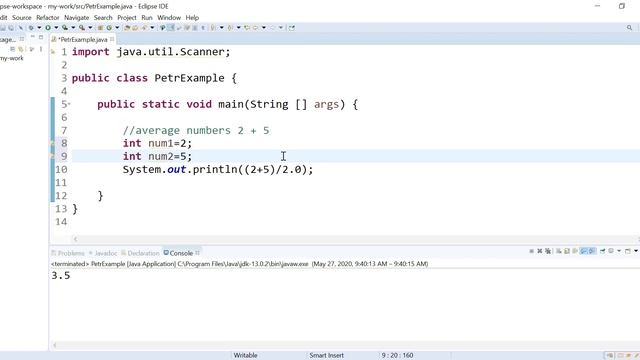Open the Package Explorer view menu icon
This screenshot has height=360, width=640.
pyautogui.click(x=41, y=49)
